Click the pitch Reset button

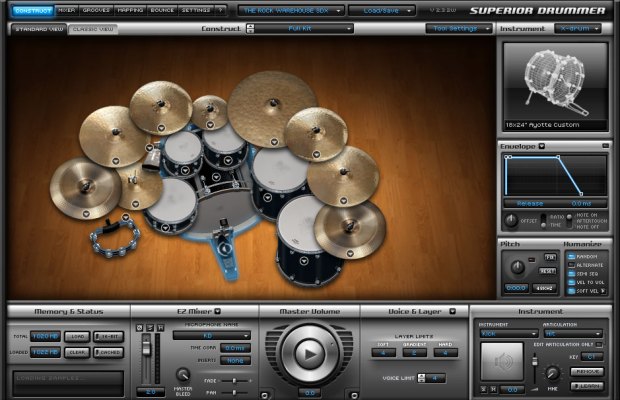pyautogui.click(x=548, y=271)
